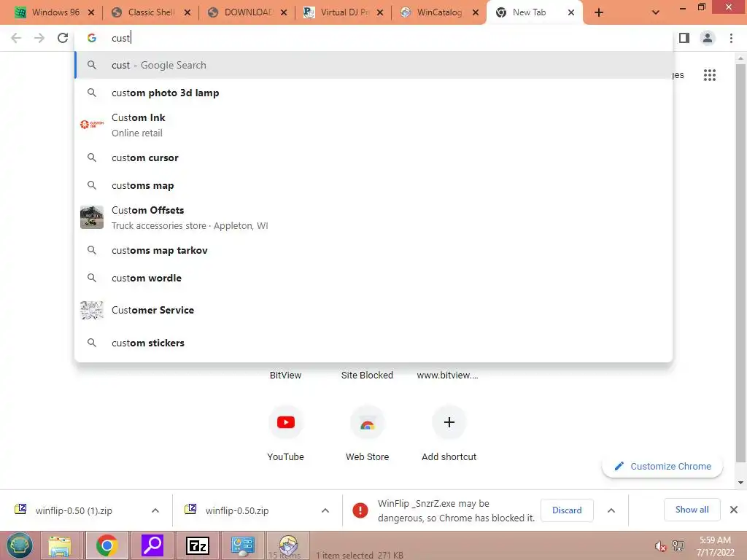Open the tab search chevron

pyautogui.click(x=656, y=13)
